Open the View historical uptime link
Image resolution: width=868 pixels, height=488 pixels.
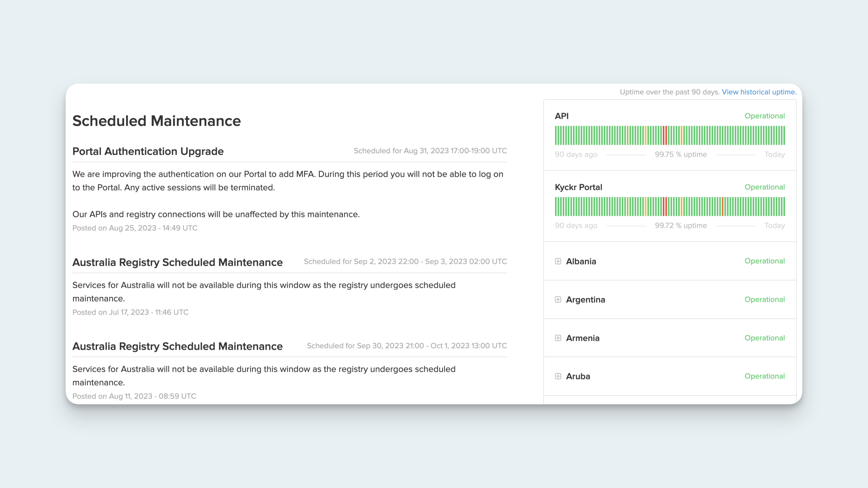(759, 92)
